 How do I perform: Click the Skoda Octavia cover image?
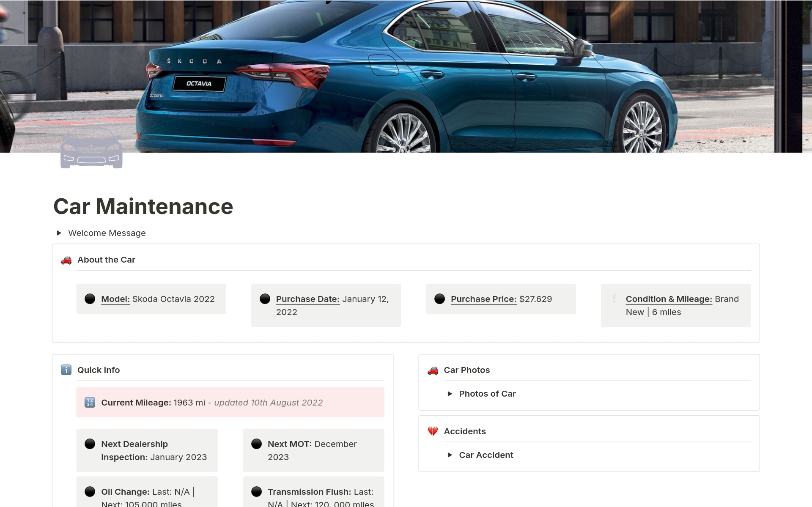(406, 76)
